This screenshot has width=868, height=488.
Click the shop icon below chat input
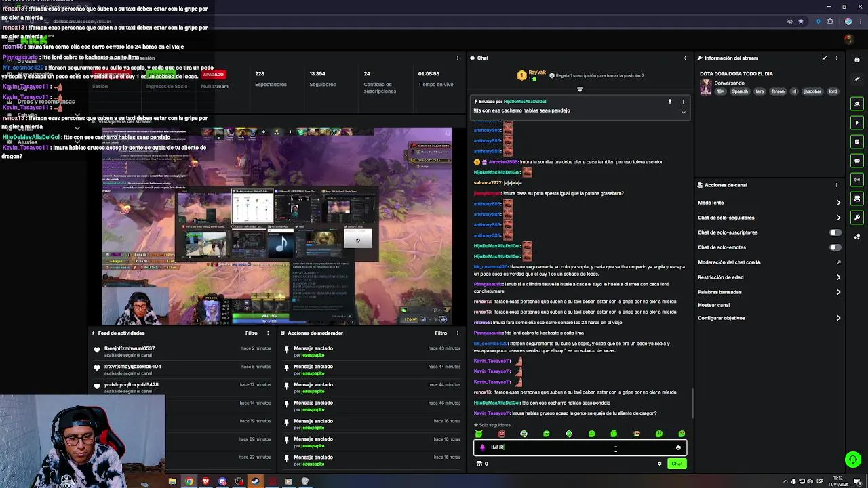479,464
